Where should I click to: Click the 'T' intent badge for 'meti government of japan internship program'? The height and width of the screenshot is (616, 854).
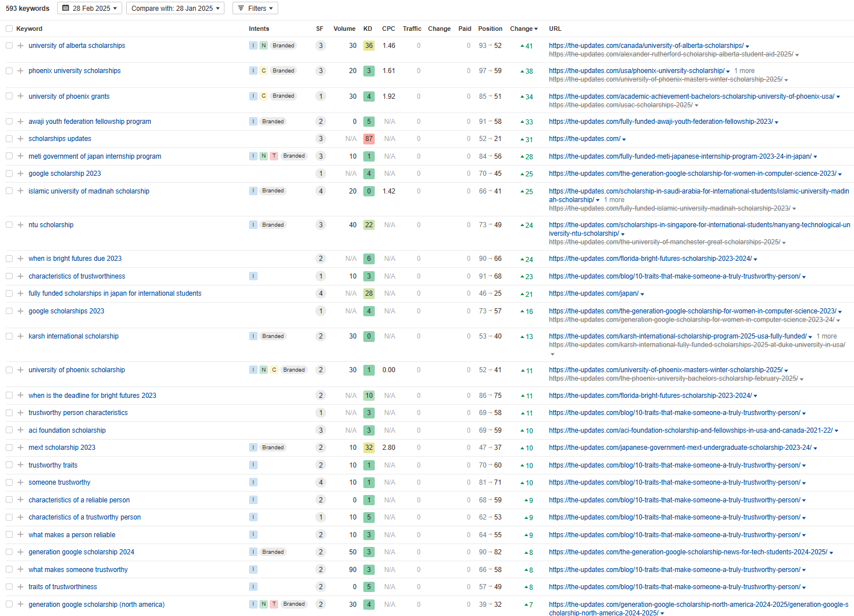pos(274,156)
